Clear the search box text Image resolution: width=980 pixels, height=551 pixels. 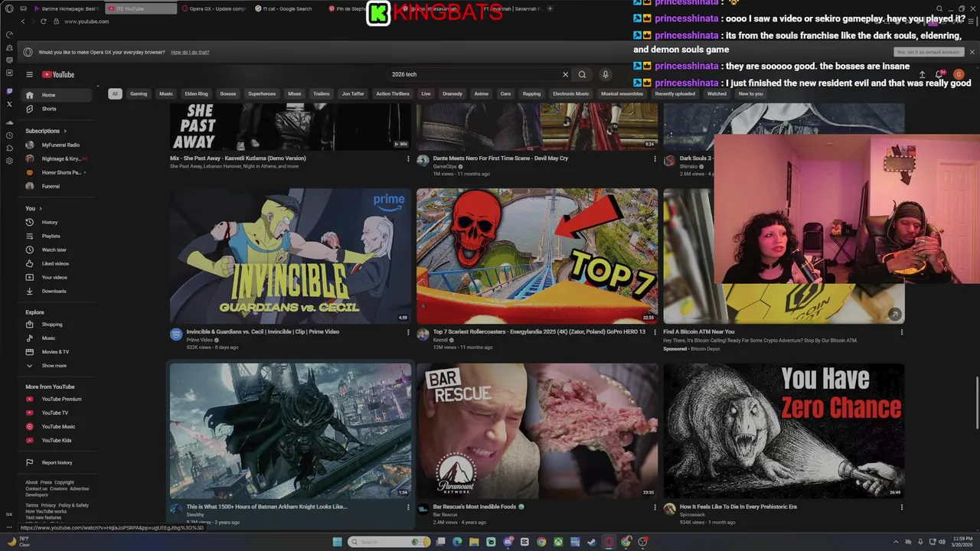(x=566, y=74)
